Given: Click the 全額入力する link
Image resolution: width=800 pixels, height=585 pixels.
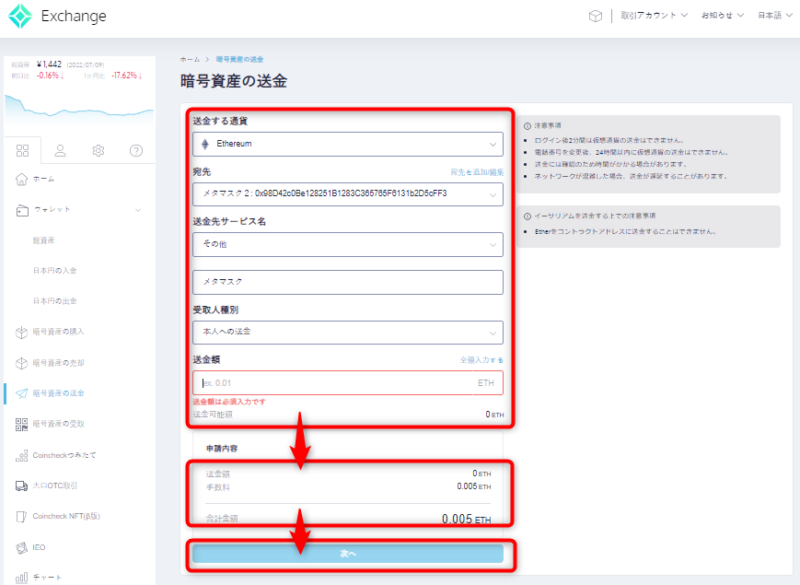Looking at the screenshot, I should click(481, 360).
